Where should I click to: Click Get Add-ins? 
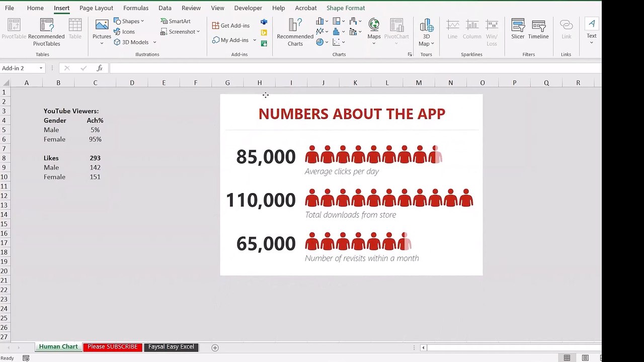231,26
